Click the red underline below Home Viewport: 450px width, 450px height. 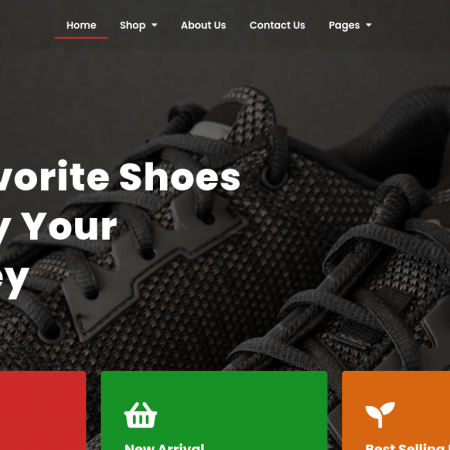tap(81, 38)
